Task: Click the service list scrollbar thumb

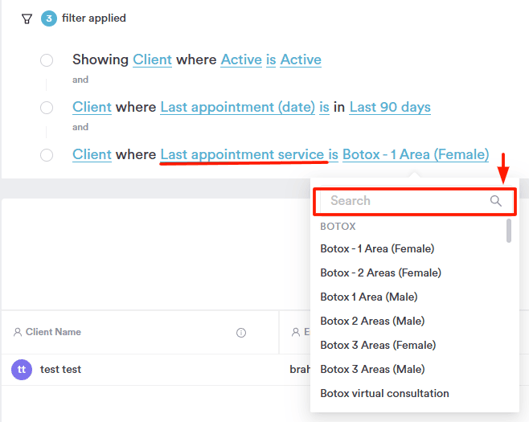Action: (x=509, y=230)
